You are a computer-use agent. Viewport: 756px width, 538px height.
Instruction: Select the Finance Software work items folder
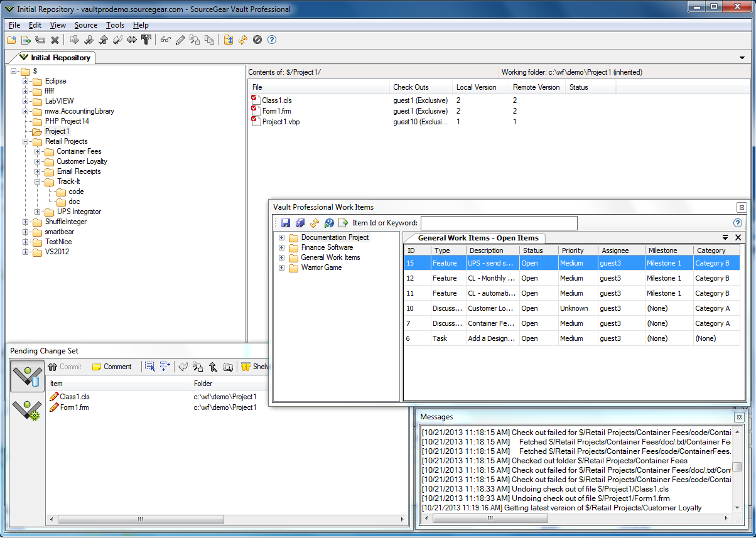coord(327,247)
